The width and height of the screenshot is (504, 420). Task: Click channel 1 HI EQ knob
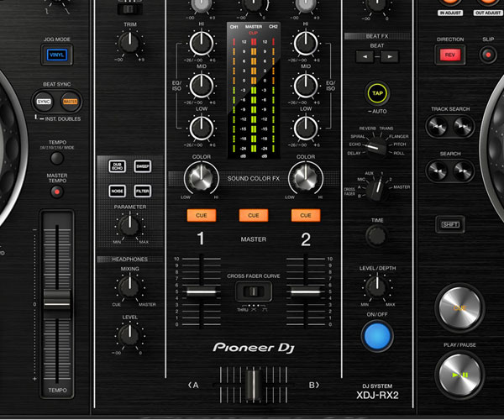(202, 44)
